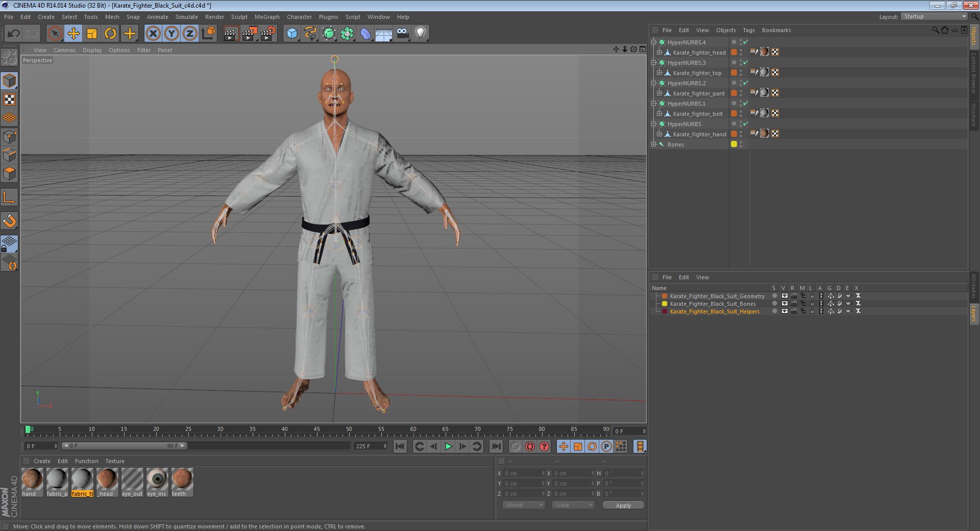
Task: Go to end of animation
Action: click(x=496, y=447)
